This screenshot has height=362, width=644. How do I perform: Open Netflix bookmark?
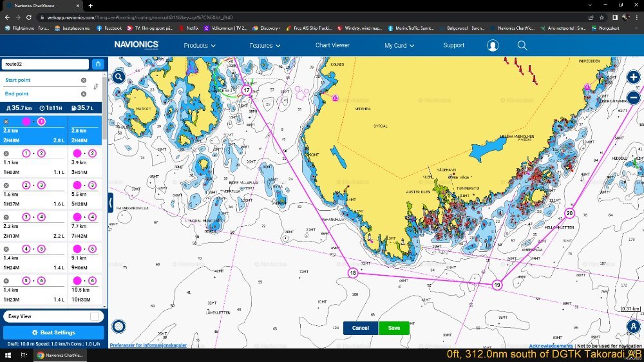tap(189, 28)
